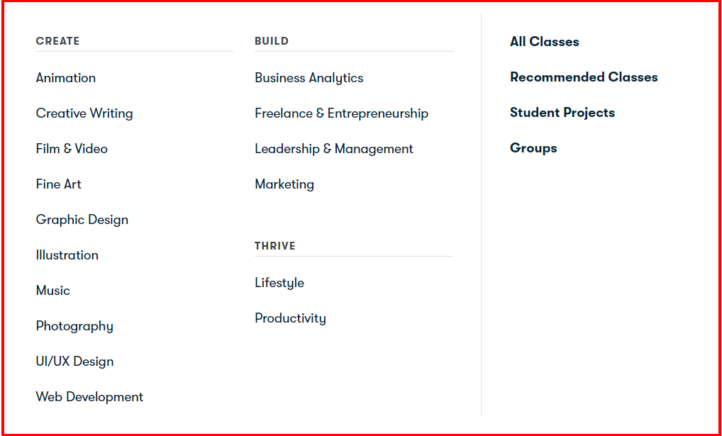Go to Student Projects
Screen dimensions: 722x436
(x=562, y=113)
